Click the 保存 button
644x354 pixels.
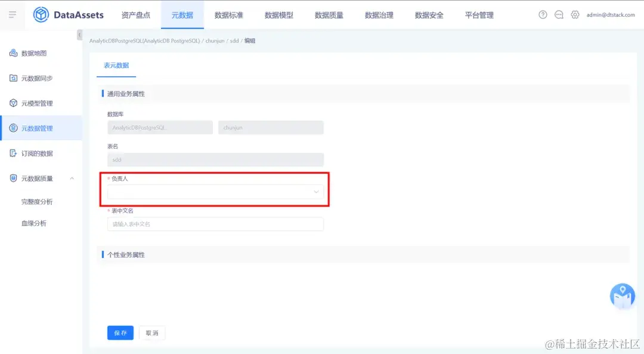(120, 333)
